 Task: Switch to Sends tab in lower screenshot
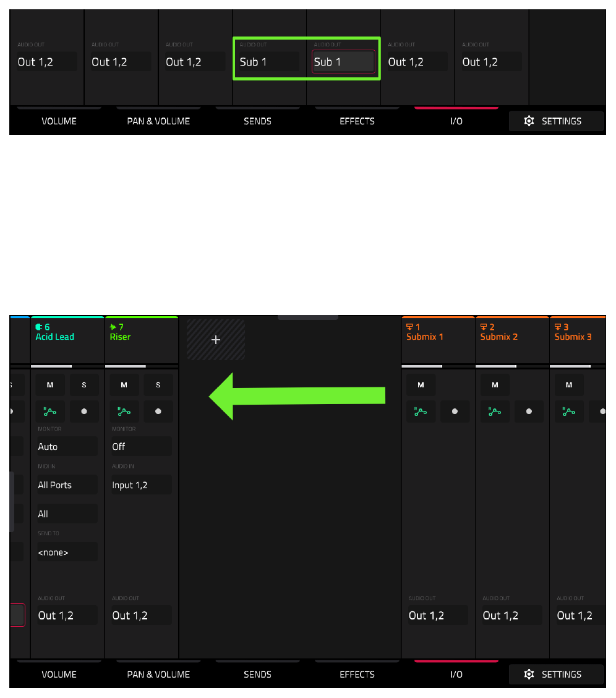pyautogui.click(x=257, y=674)
